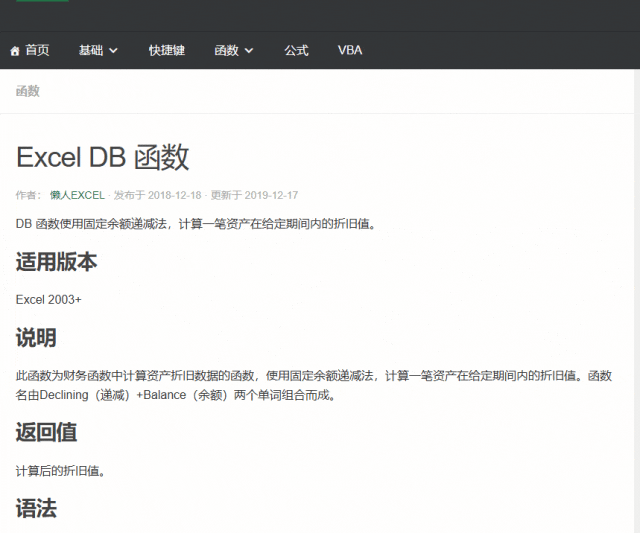Expand the chevron arrow beside 基础
Screen dimensions: 640x533
[x=113, y=50]
